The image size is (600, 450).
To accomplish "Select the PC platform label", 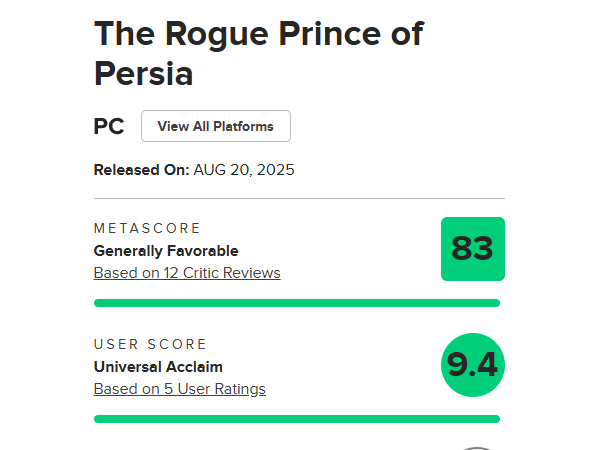I will click(x=109, y=126).
